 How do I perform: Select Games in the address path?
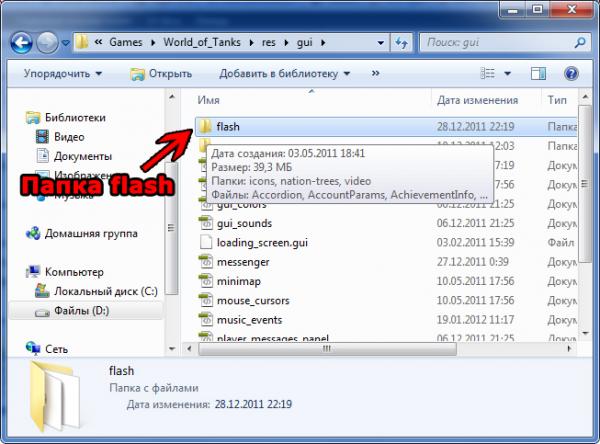click(126, 42)
